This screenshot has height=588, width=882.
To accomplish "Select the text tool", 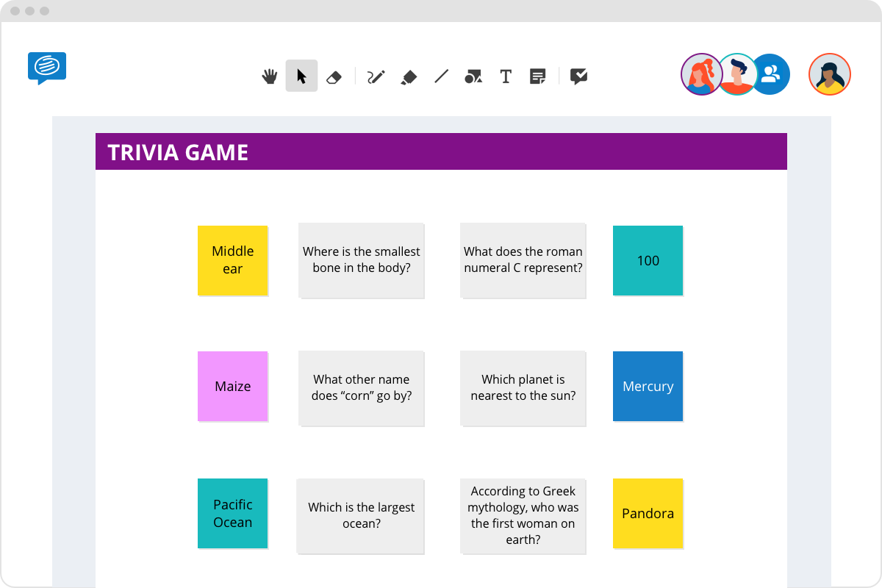I will tap(506, 76).
